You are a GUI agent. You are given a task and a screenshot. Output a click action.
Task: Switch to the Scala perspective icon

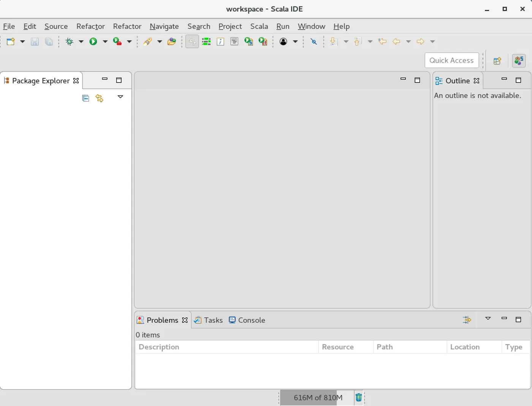[519, 60]
